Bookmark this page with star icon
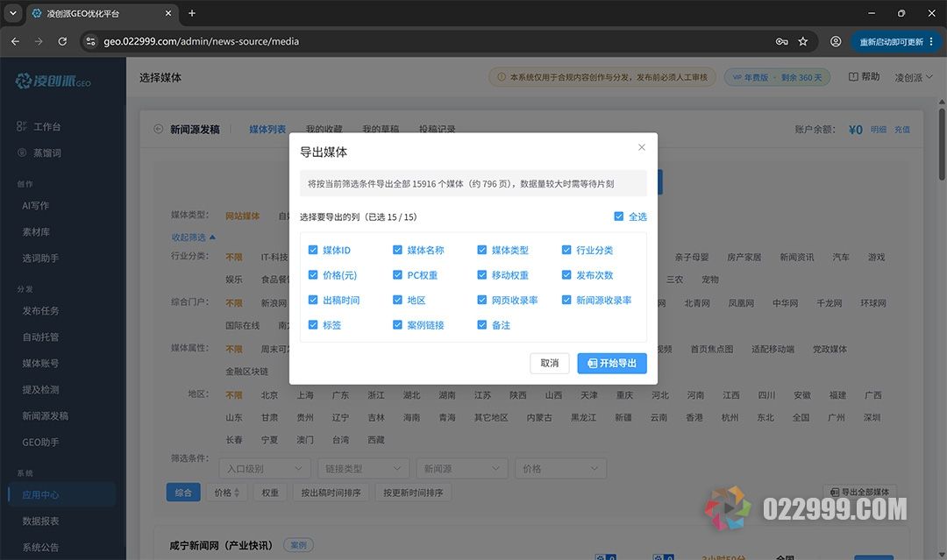Viewport: 947px width, 560px height. 802,42
